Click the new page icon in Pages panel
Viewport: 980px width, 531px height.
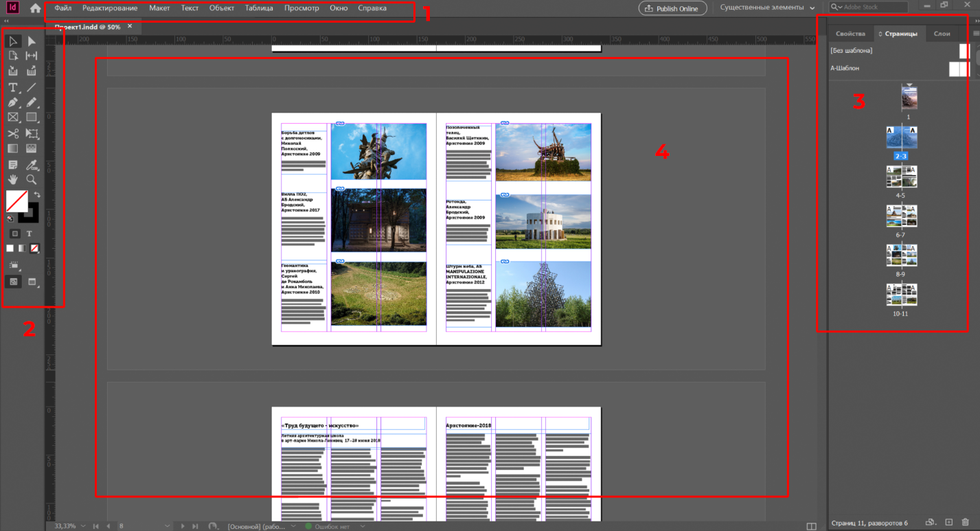pos(948,523)
